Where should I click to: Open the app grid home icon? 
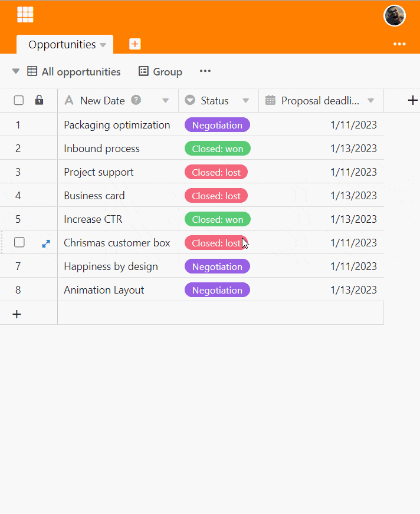25,15
